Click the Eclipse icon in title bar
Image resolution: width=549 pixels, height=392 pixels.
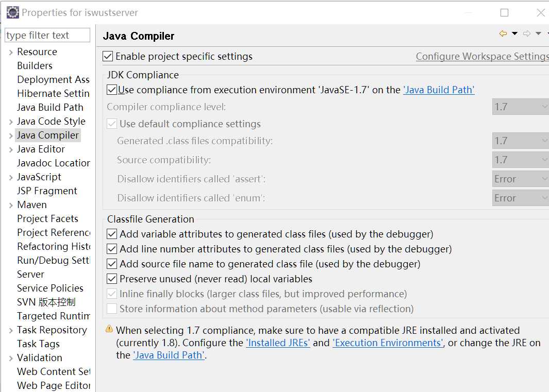[12, 12]
